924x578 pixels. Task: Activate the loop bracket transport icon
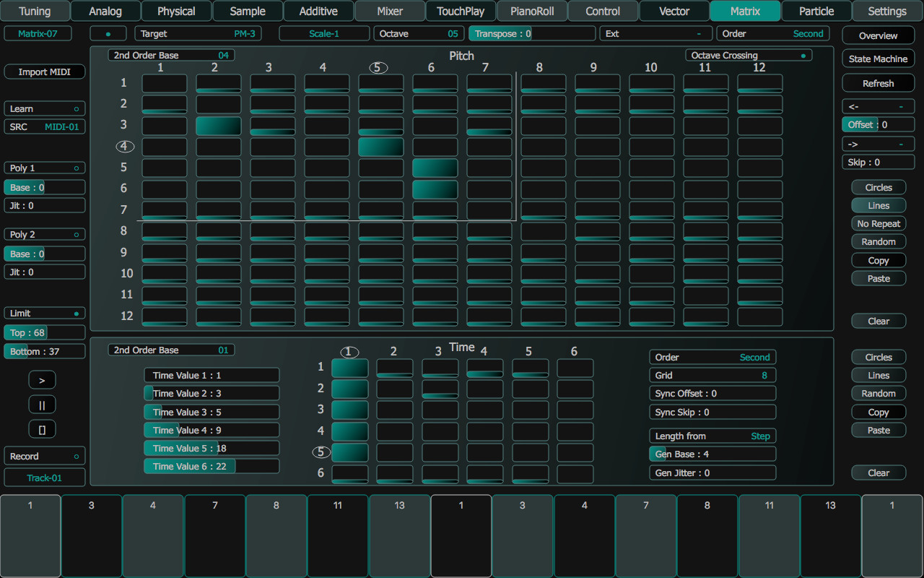[x=42, y=428]
